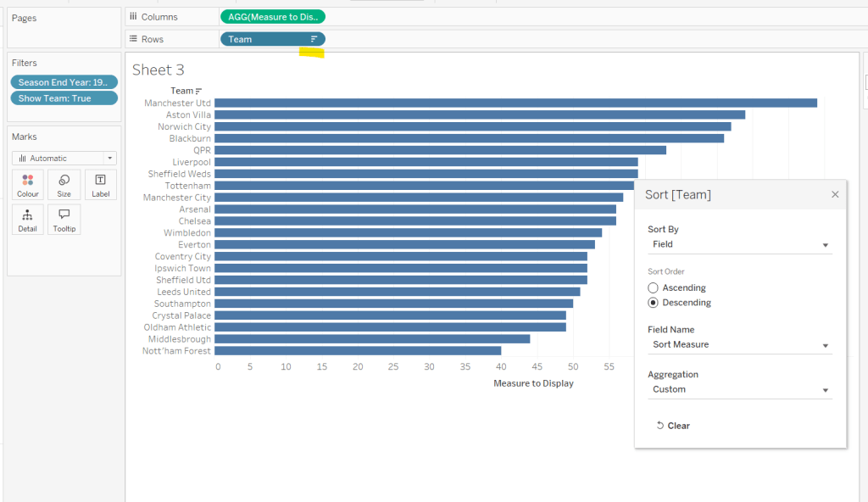Screen dimensions: 868x502
Task: Open the Size marks card
Action: [x=64, y=185]
